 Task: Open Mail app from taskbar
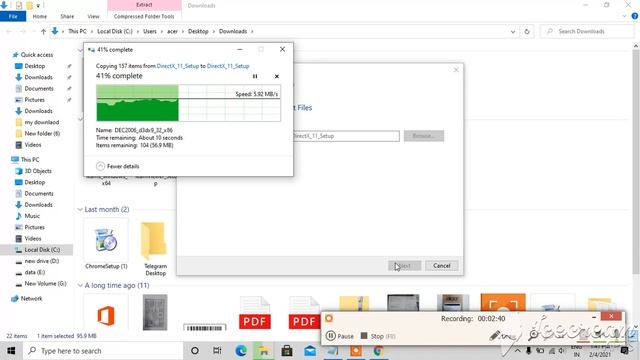click(x=310, y=351)
